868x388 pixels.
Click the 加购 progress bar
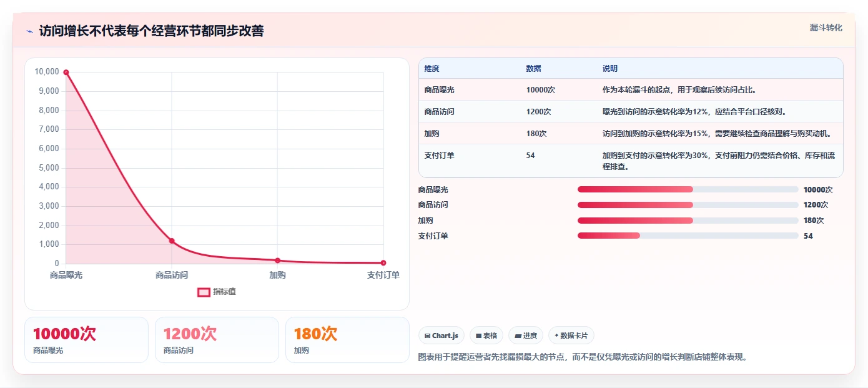pos(688,221)
